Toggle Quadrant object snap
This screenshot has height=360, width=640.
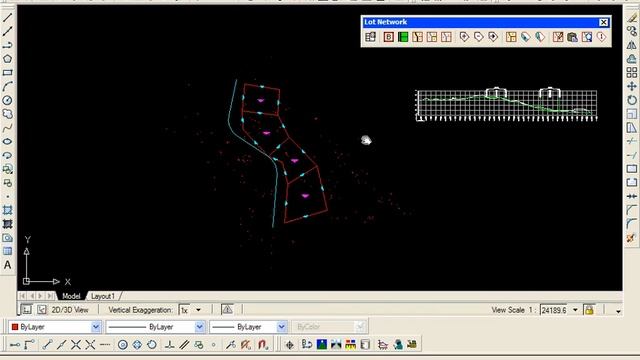[137, 345]
